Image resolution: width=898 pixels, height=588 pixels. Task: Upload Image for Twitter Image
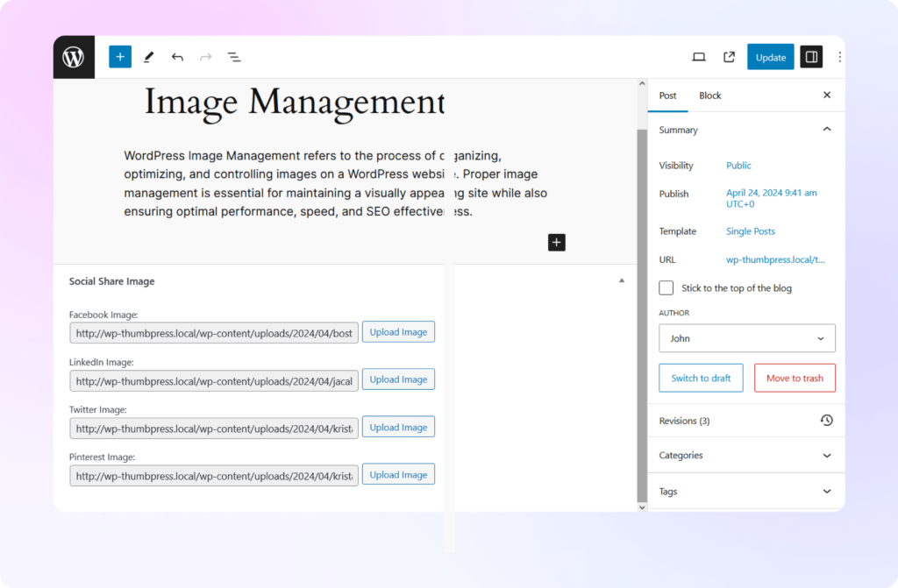point(398,427)
